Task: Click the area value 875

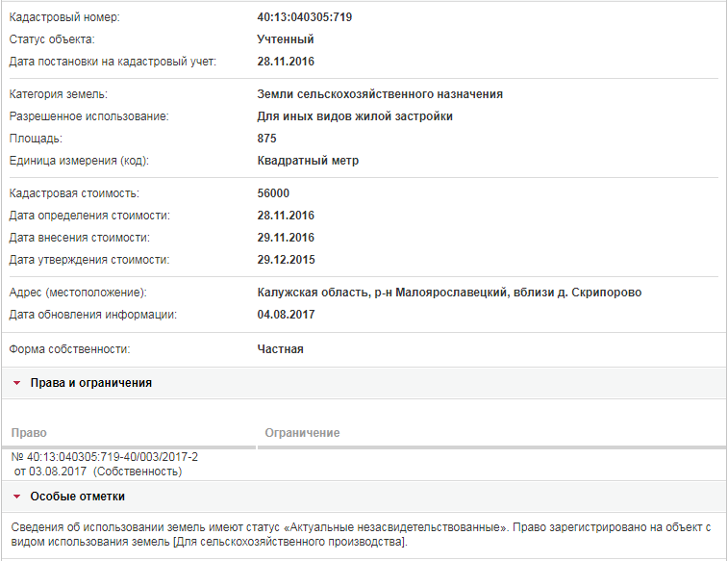Action: point(267,139)
